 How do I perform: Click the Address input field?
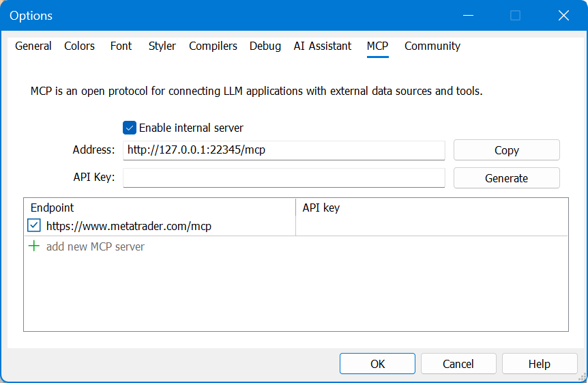[284, 150]
